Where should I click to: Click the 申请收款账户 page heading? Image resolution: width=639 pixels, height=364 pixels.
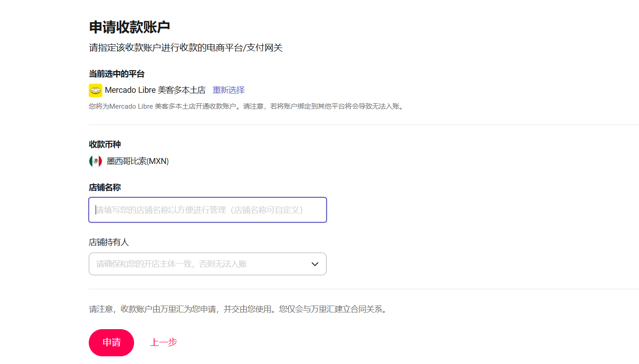pos(130,27)
